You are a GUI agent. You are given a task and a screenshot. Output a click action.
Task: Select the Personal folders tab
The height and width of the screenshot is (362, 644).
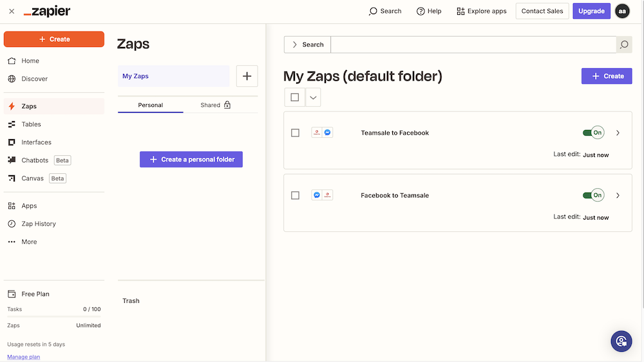150,105
